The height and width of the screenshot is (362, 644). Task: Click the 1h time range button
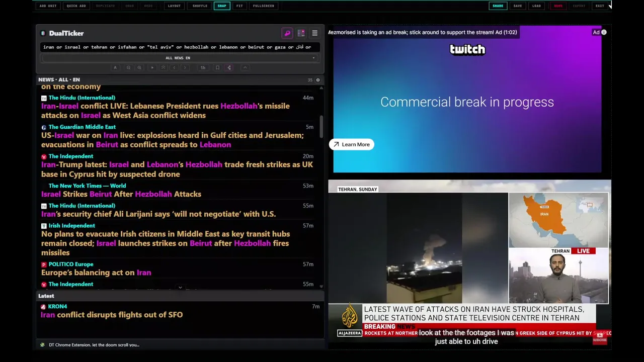203,67
